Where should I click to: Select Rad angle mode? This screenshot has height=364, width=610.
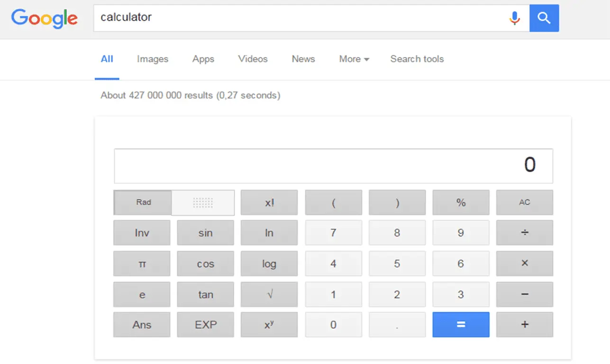tap(143, 203)
